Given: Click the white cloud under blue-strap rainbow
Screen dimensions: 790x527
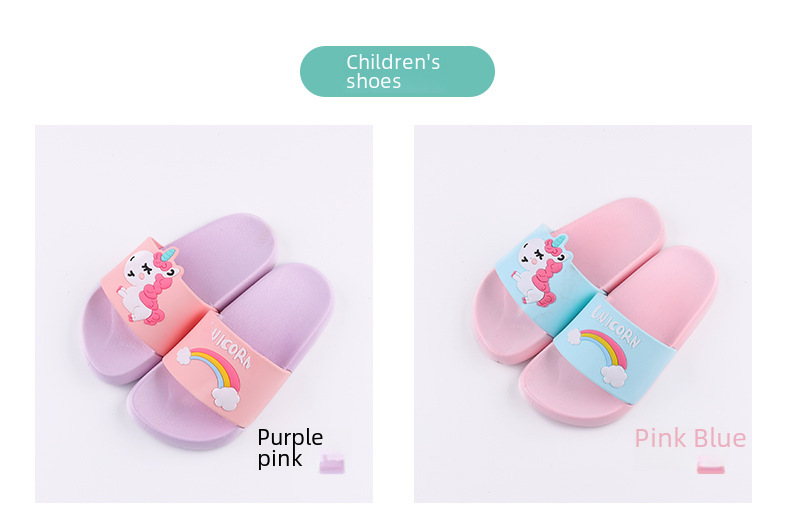Looking at the screenshot, I should pos(614,376).
